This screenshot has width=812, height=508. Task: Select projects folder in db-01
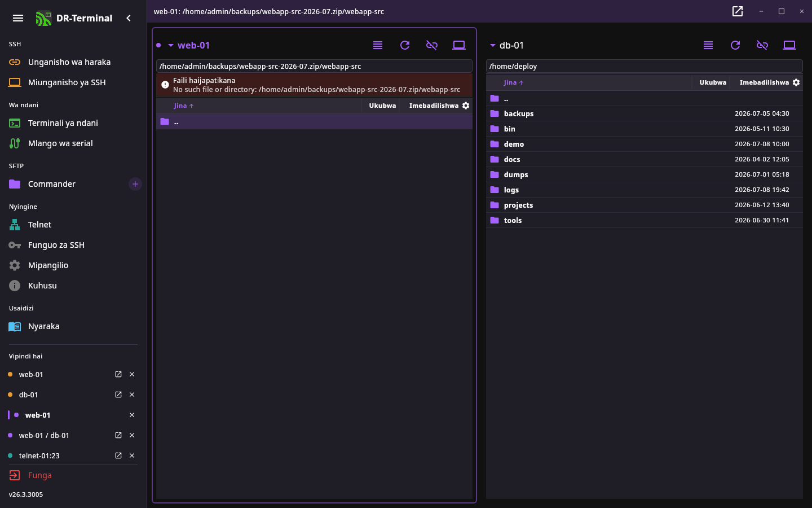[x=645, y=205]
